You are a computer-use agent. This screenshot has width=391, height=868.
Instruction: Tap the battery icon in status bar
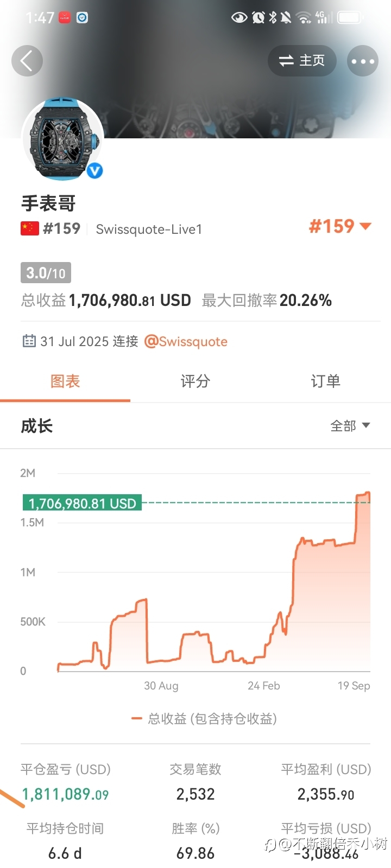click(x=350, y=18)
